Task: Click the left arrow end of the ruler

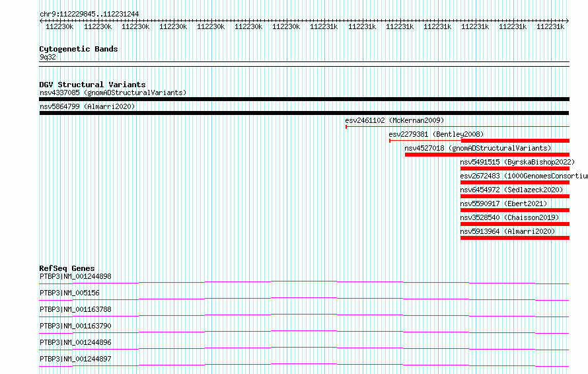Action: pyautogui.click(x=41, y=21)
